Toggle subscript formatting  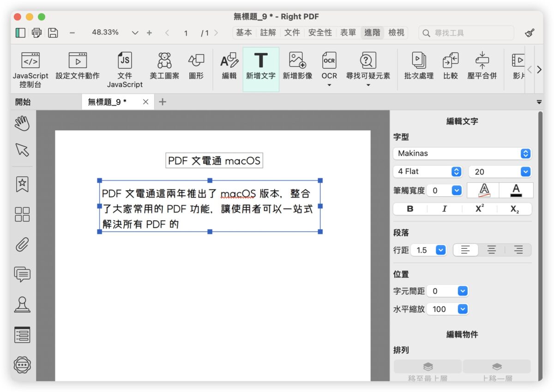[514, 209]
